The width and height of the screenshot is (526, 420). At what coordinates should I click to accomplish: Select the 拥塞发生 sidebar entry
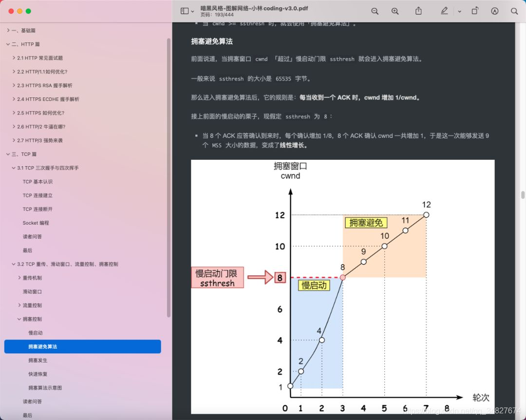pyautogui.click(x=38, y=360)
